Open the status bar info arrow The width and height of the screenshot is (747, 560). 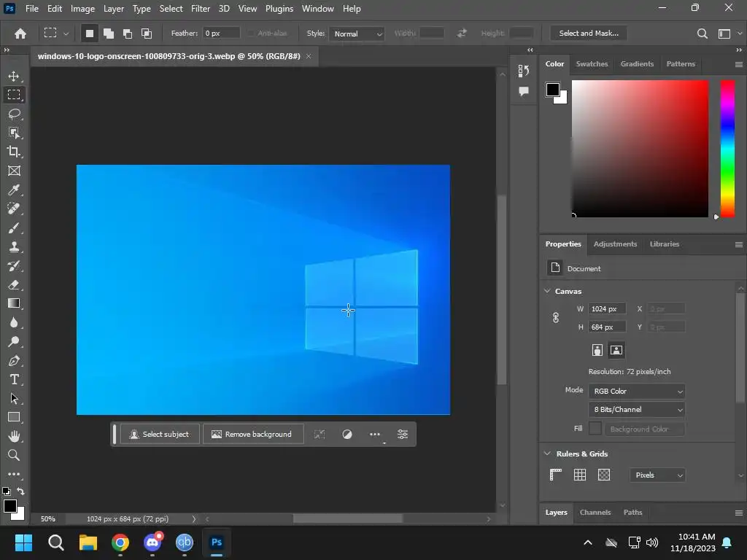coord(194,519)
